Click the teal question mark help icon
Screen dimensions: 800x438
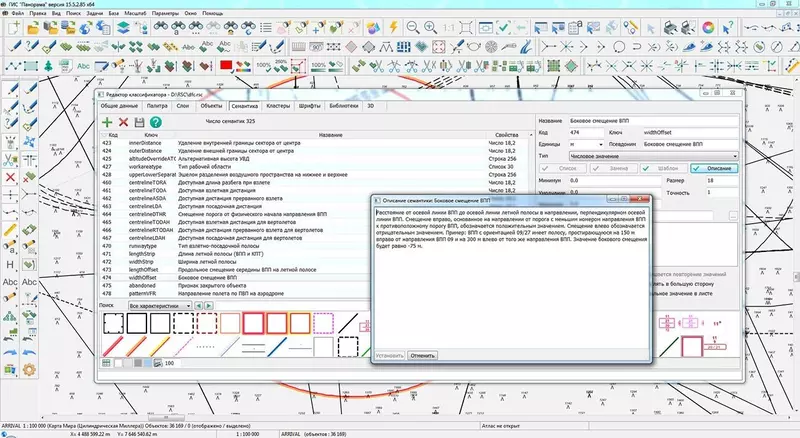pyautogui.click(x=155, y=121)
